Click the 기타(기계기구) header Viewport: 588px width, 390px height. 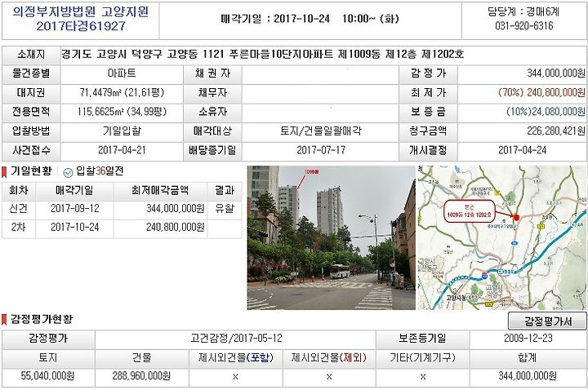[x=423, y=358]
